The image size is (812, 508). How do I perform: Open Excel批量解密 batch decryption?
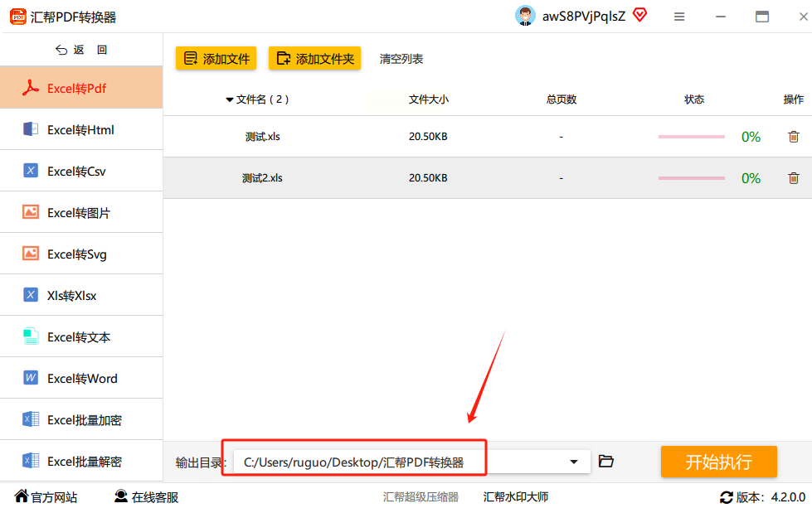81,461
